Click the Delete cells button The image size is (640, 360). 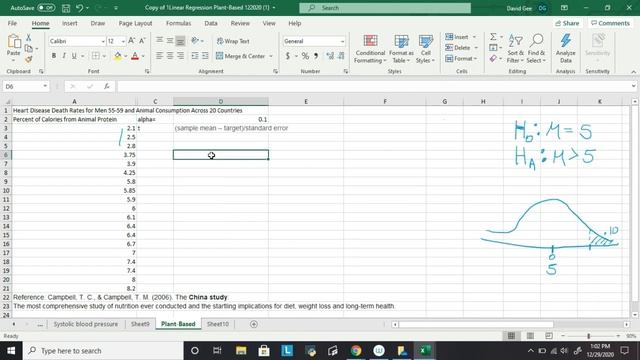tap(458, 48)
